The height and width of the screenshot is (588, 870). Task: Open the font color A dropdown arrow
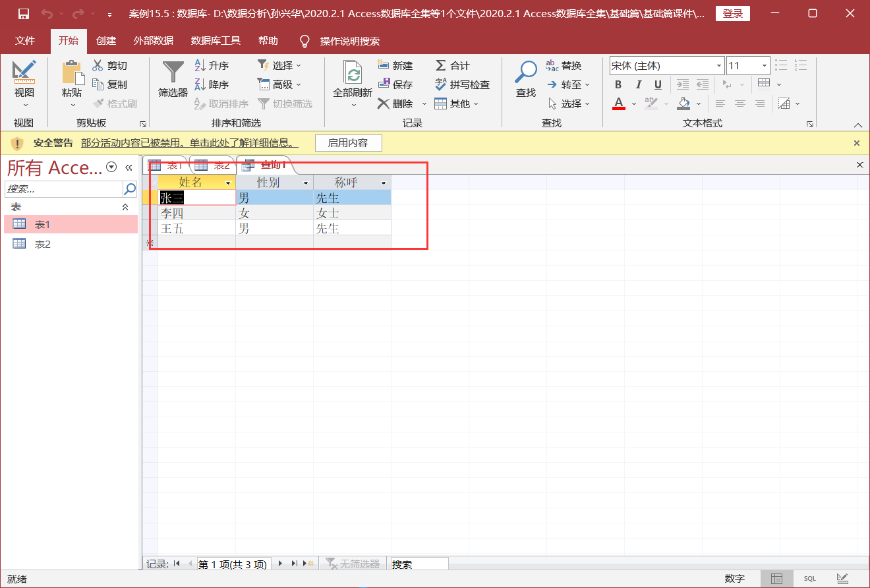click(634, 103)
